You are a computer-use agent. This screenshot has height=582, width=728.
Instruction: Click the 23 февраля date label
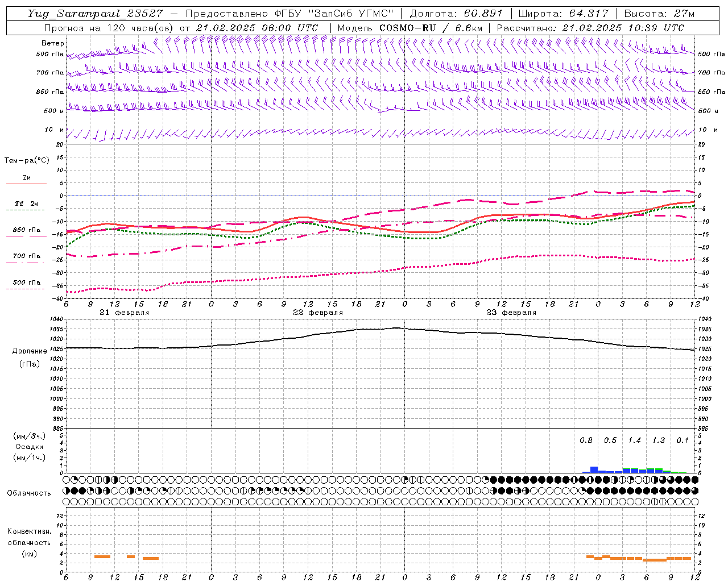point(511,313)
